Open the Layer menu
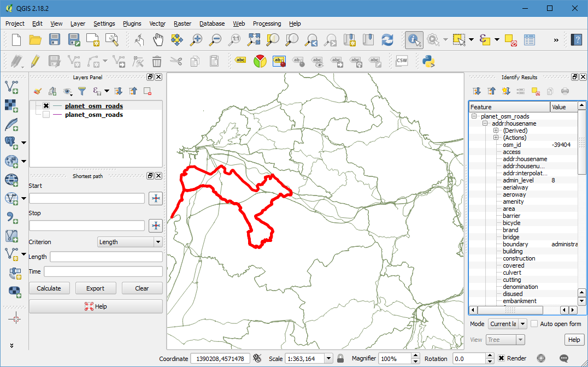This screenshot has width=588, height=367. pos(78,23)
